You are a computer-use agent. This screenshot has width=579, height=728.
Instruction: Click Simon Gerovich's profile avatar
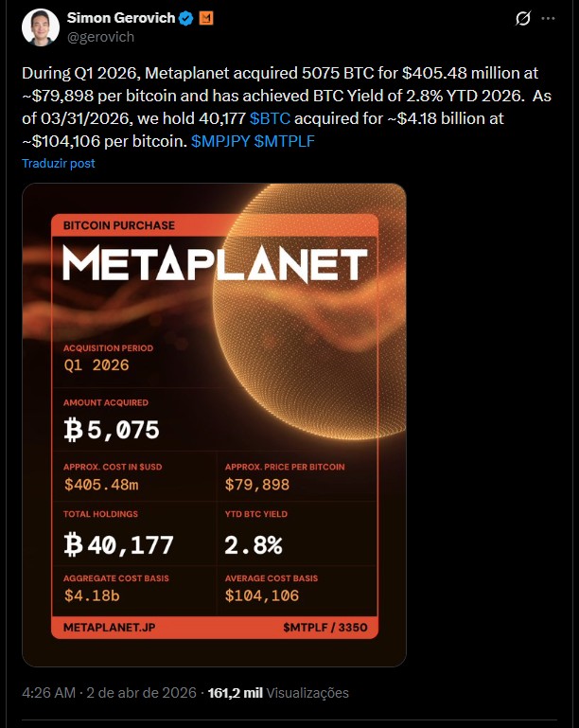point(40,27)
